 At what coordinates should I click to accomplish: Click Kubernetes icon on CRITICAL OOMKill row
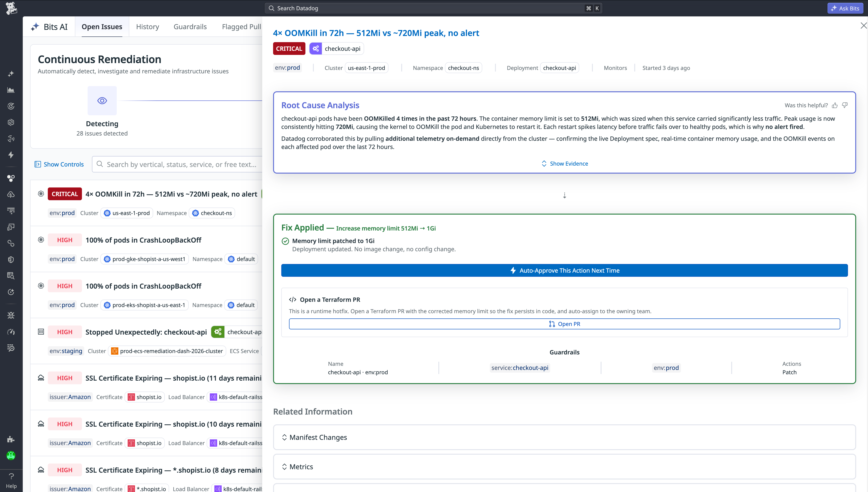tap(41, 194)
